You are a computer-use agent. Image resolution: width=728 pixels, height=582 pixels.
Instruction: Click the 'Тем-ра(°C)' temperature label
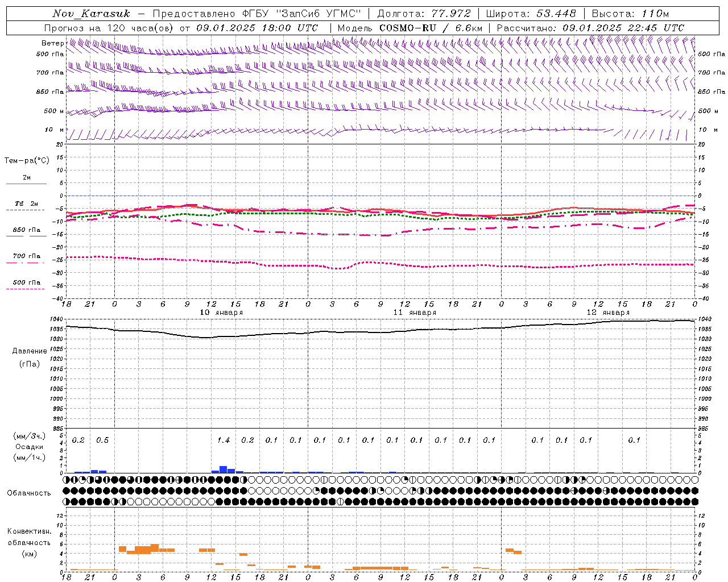tap(27, 161)
